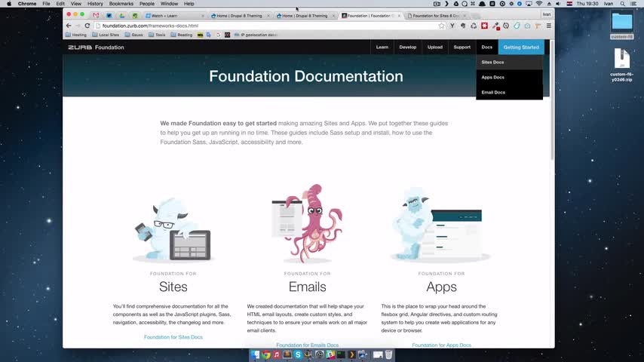Open the Upload nav link
The width and height of the screenshot is (644, 362).
point(435,48)
